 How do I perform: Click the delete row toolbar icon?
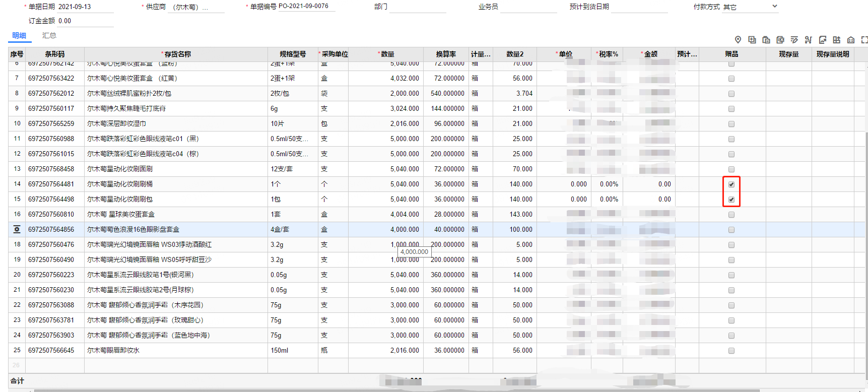(x=780, y=40)
